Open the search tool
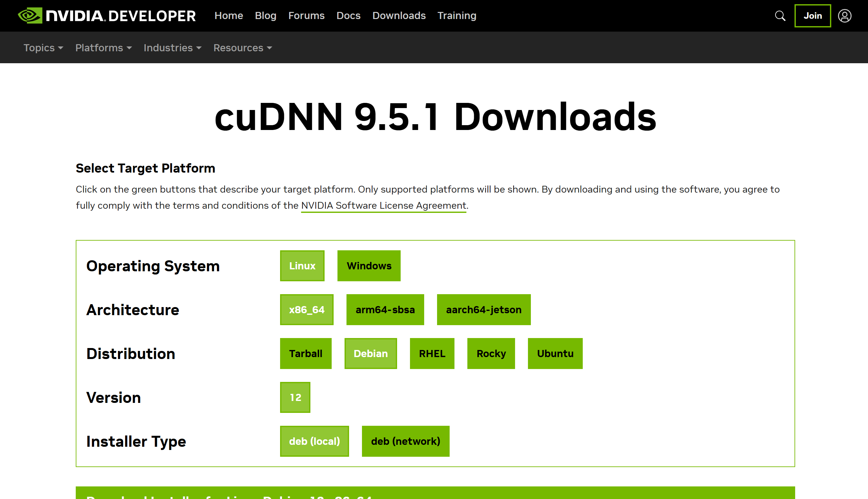This screenshot has width=868, height=499. 780,15
